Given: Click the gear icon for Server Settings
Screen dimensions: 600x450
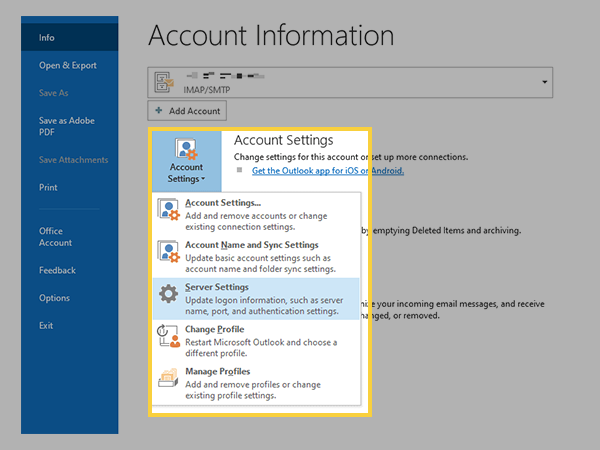Looking at the screenshot, I should [x=168, y=294].
